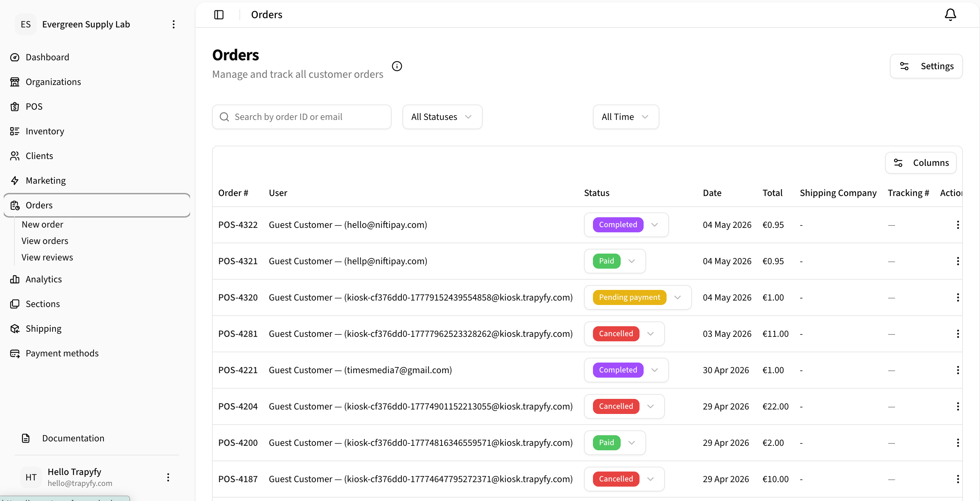Open Hello Trapyfy account options menu
Screen dimensions: 980x501
(168, 477)
